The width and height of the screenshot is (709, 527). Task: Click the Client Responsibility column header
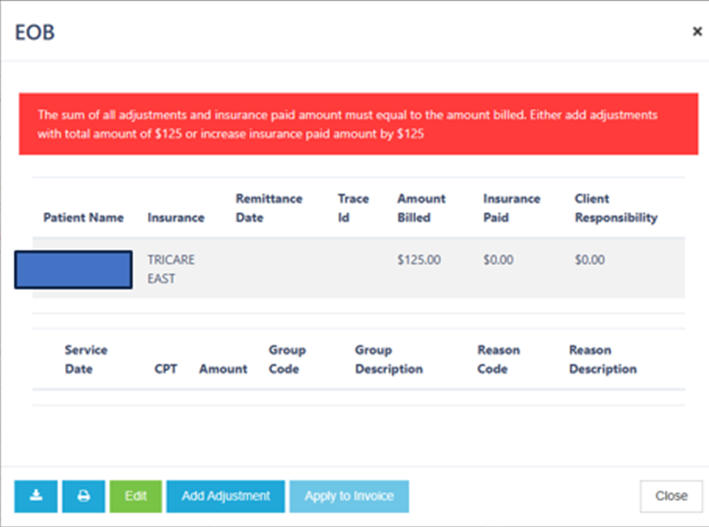(616, 208)
